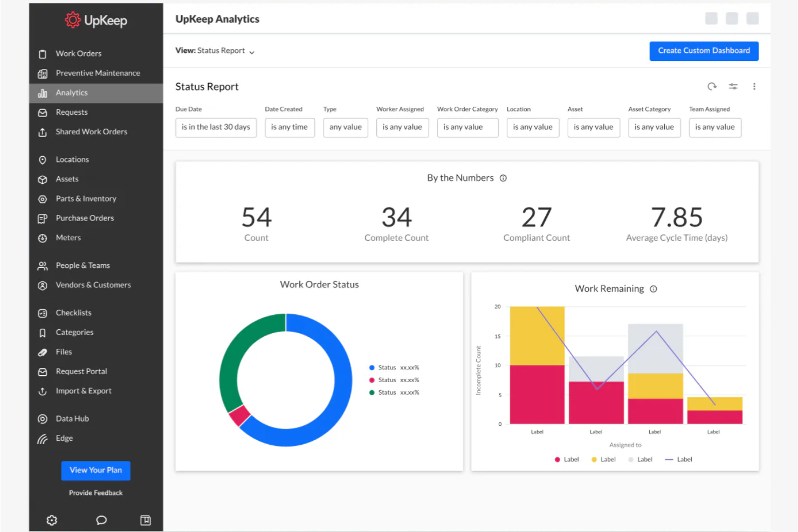The height and width of the screenshot is (532, 798).
Task: Open the Asset Category filter dropdown
Action: tap(655, 127)
